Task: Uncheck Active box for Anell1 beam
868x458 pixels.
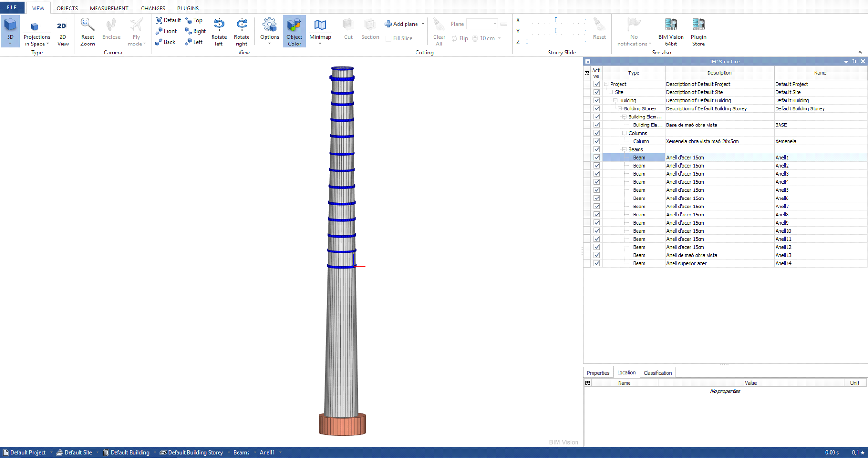Action: (596, 158)
